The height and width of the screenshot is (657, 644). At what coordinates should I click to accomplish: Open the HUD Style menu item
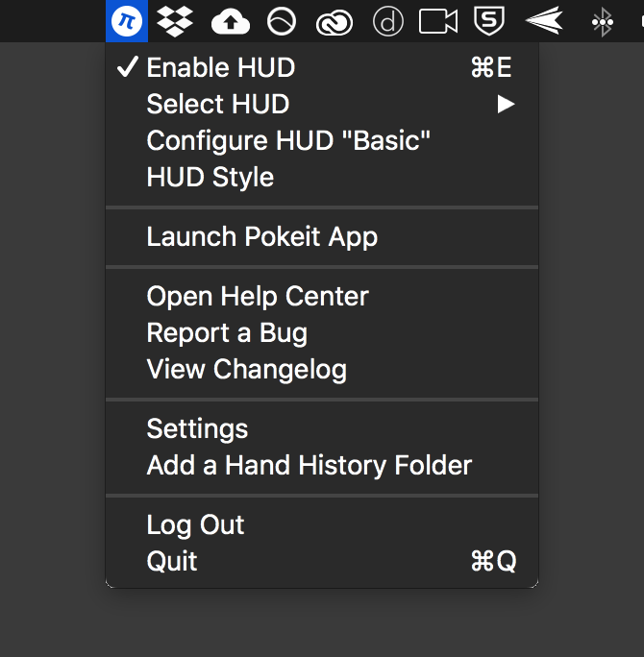click(322, 177)
